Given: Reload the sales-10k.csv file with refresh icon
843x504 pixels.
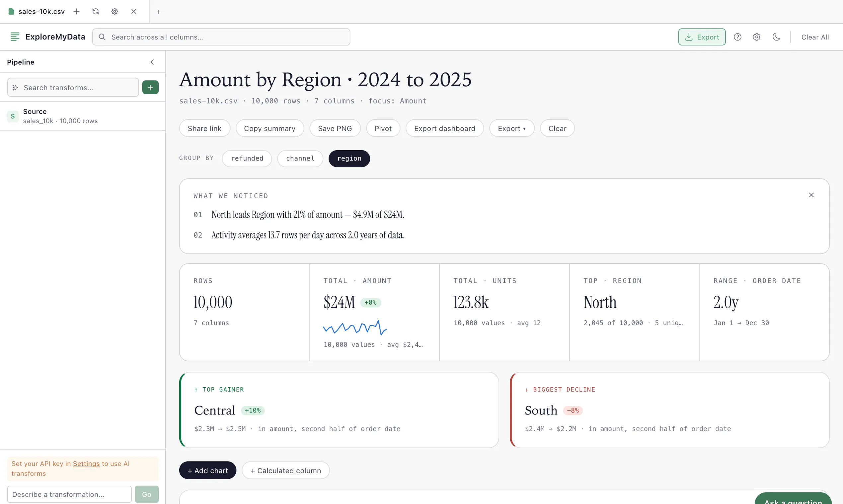Looking at the screenshot, I should pyautogui.click(x=96, y=11).
